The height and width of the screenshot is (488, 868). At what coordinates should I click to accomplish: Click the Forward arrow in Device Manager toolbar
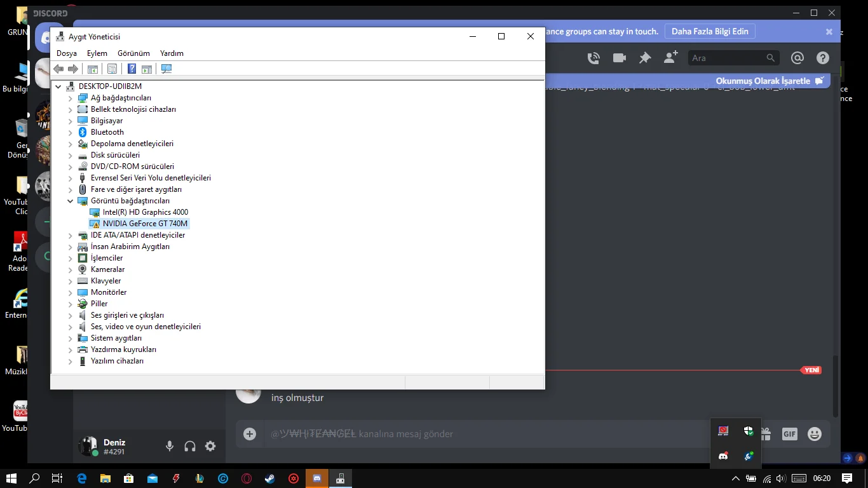73,69
